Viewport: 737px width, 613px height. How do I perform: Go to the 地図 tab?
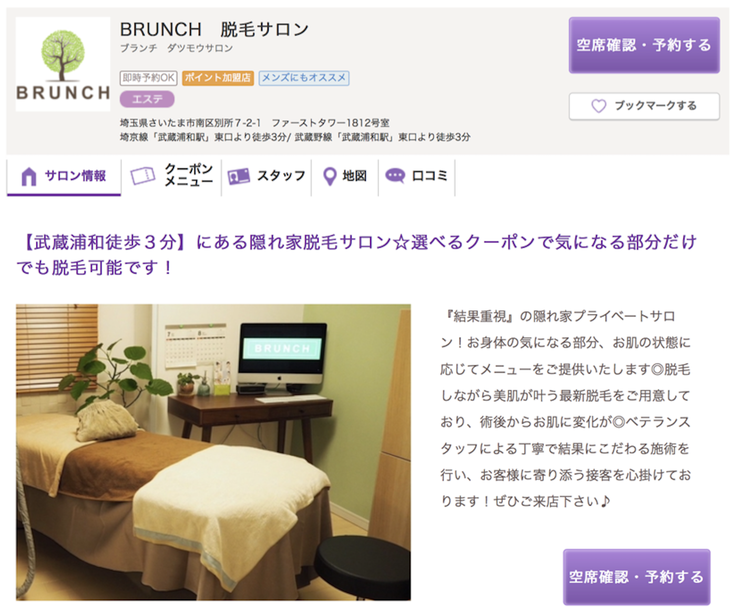click(345, 177)
